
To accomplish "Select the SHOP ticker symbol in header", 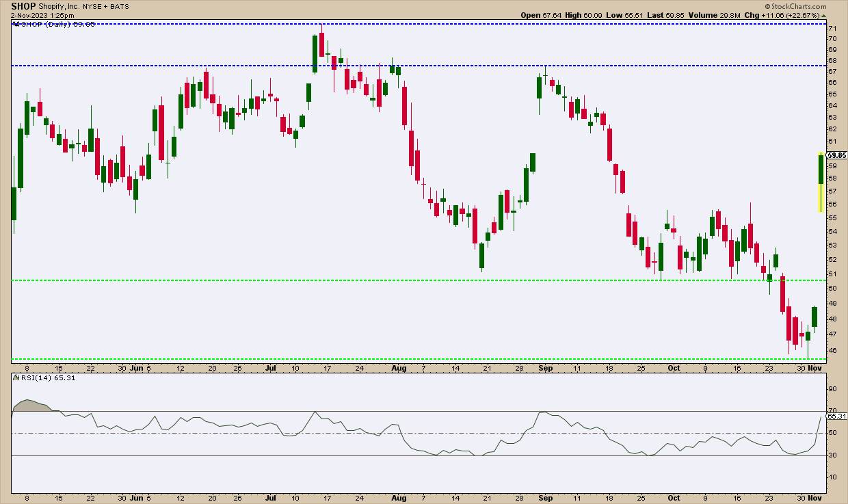I will [x=23, y=5].
